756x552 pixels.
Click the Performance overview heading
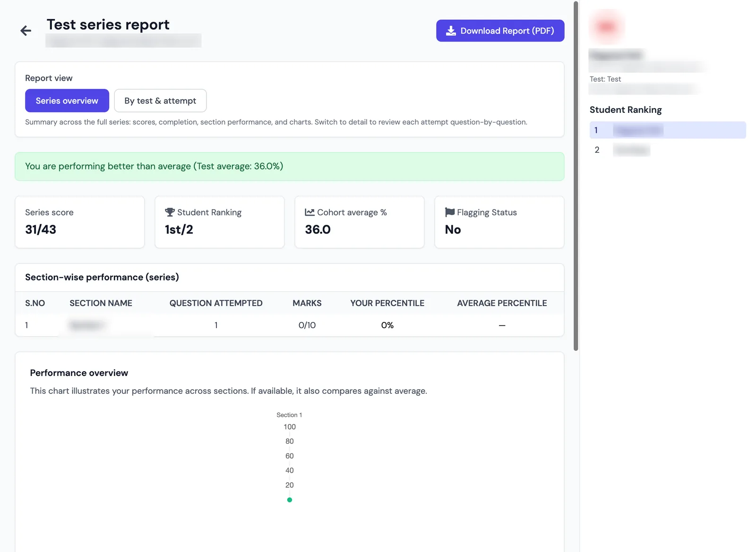point(79,373)
